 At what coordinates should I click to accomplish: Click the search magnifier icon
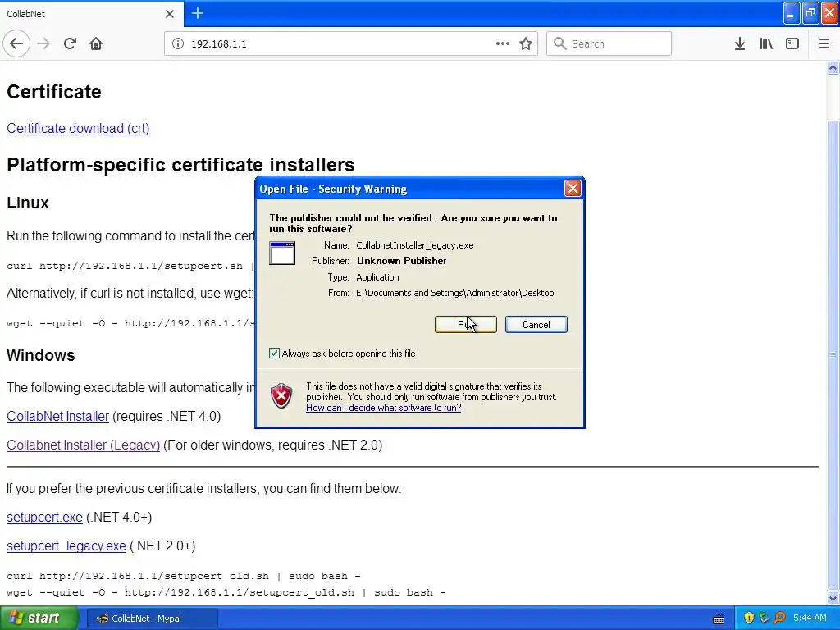[x=559, y=43]
